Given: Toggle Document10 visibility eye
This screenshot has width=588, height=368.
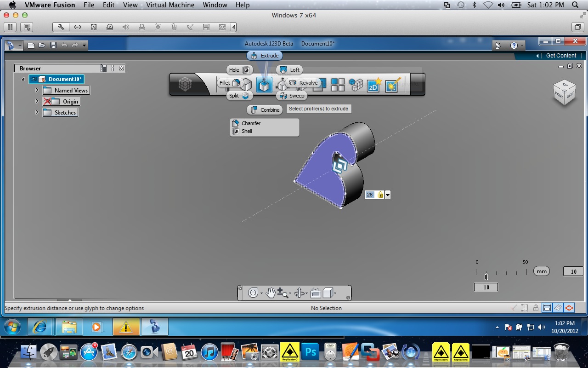Looking at the screenshot, I should [34, 79].
